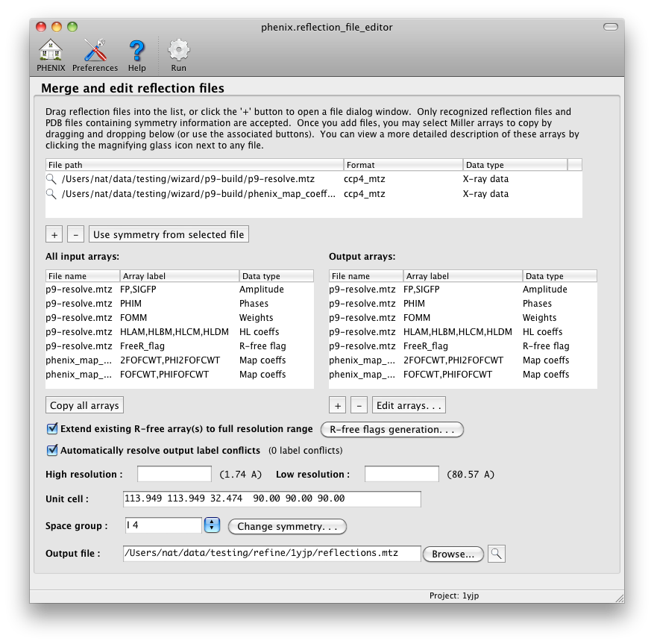Click inside the Unit cell field

(268, 498)
